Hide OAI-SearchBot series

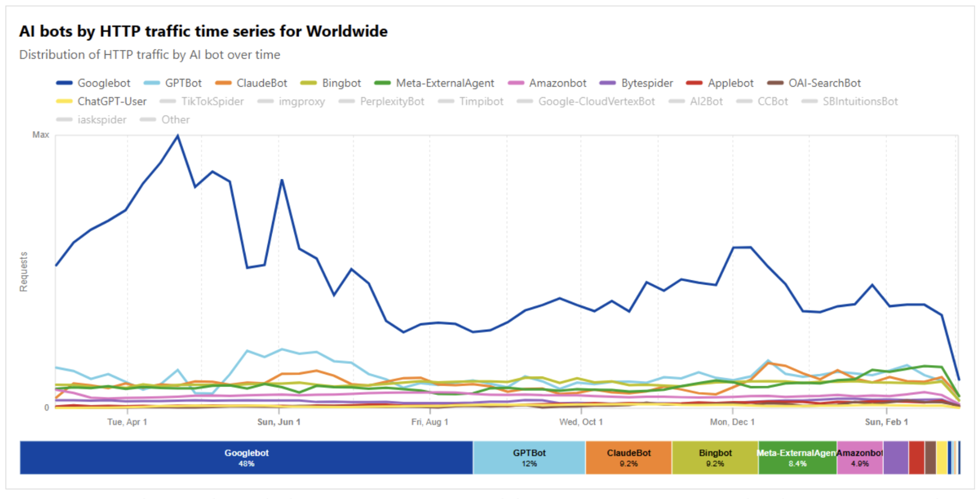tap(824, 83)
